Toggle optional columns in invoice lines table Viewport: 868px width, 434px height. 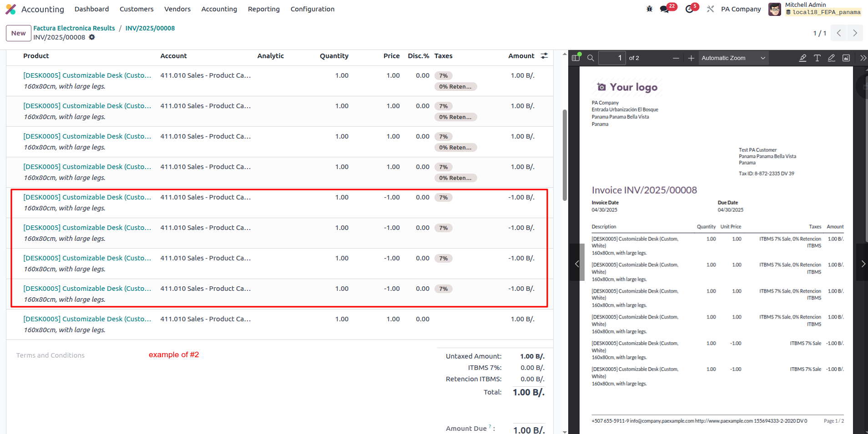[544, 56]
